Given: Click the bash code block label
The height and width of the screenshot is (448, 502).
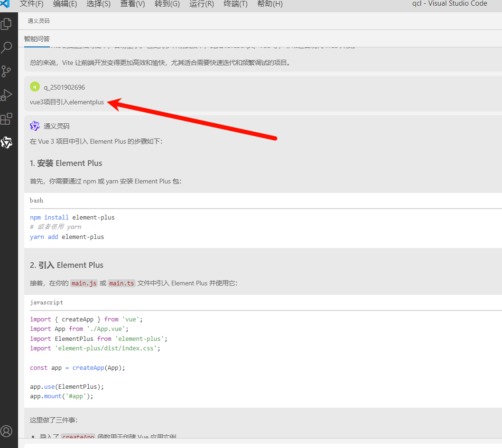Looking at the screenshot, I should pos(37,201).
